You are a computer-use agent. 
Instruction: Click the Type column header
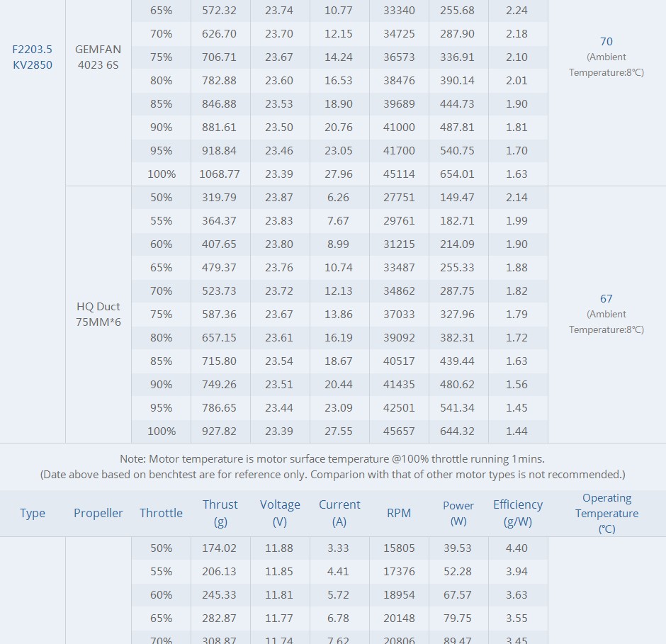[33, 513]
